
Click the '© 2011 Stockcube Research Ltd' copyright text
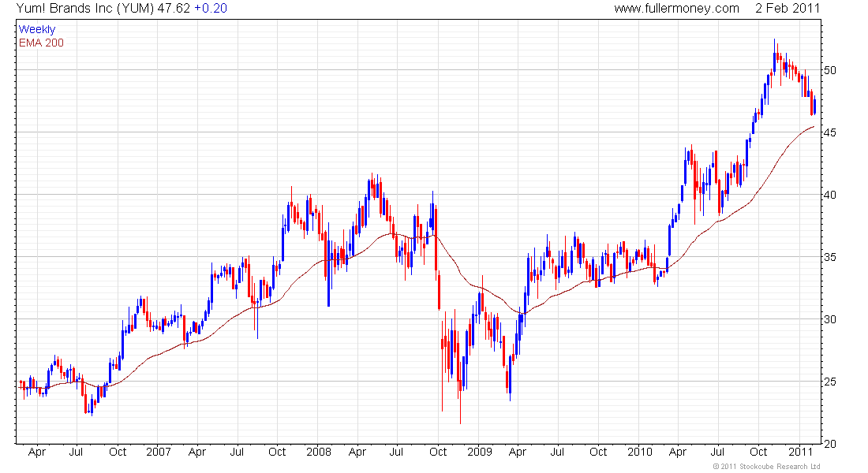(x=766, y=467)
